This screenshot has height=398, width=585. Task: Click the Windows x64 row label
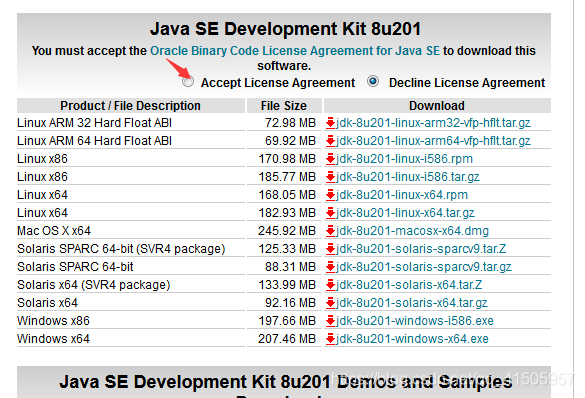[x=53, y=339]
